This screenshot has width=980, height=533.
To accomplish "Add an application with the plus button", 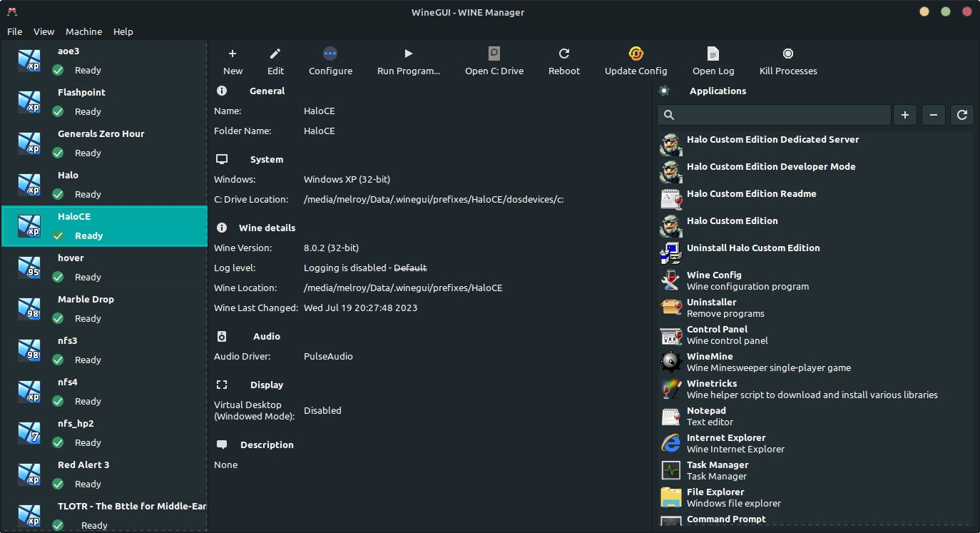I will coord(905,115).
